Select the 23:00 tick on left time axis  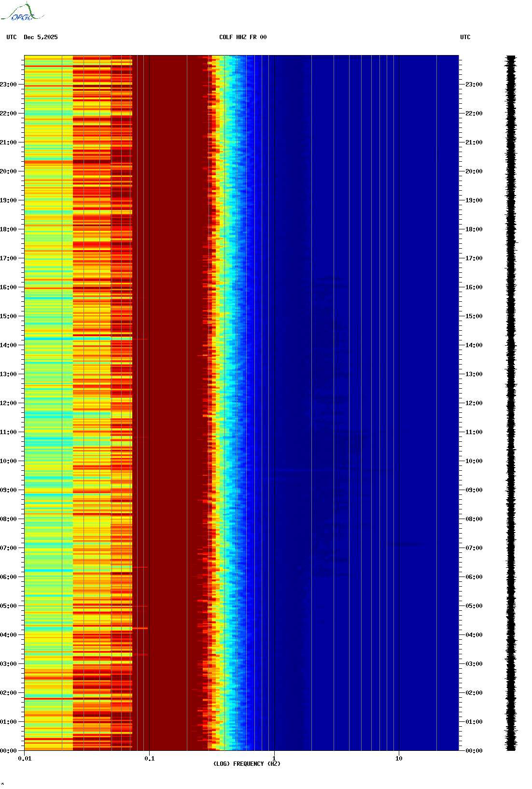tap(8, 85)
